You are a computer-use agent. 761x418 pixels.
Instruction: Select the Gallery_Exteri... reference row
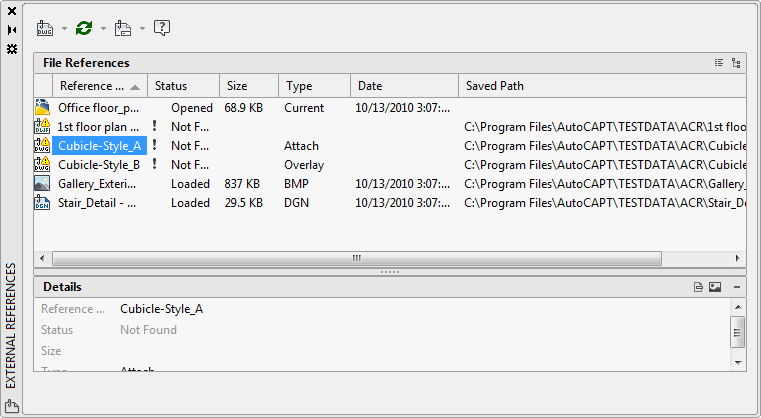click(97, 184)
